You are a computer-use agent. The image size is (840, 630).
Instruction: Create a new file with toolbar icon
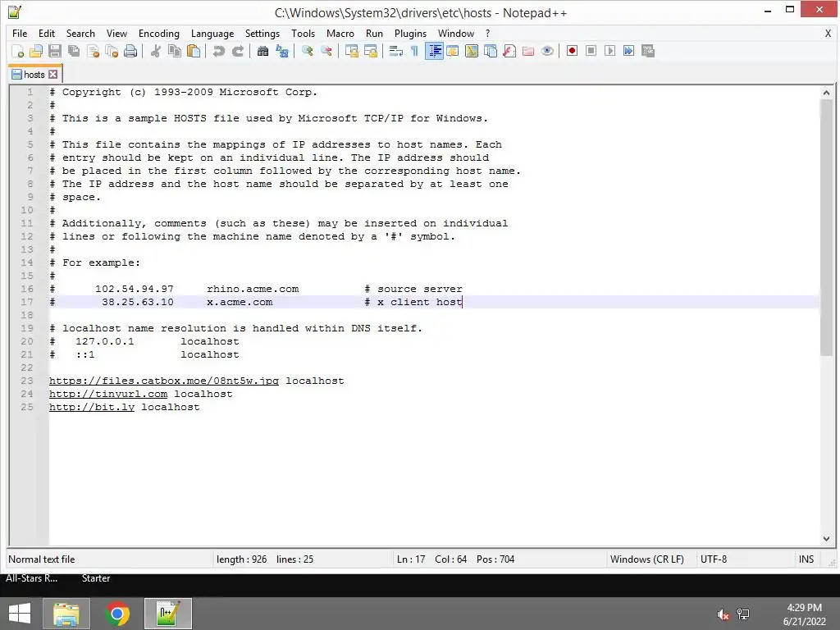pyautogui.click(x=17, y=51)
